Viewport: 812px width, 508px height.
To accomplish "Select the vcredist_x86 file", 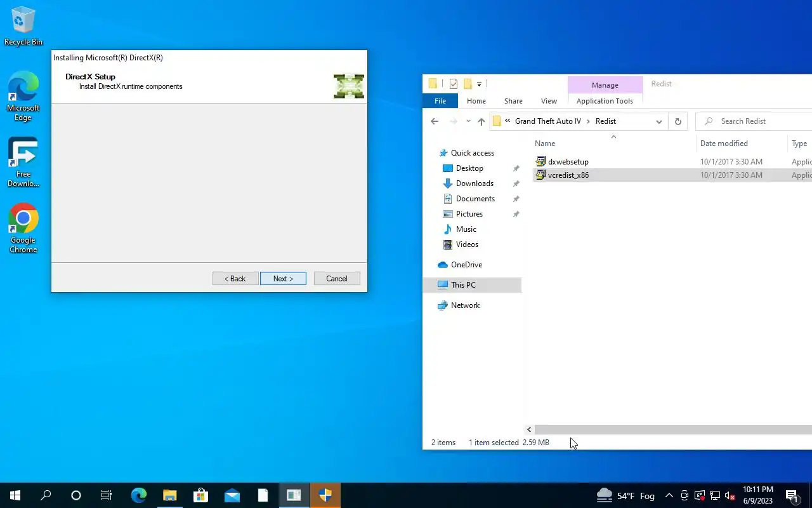I will 568,175.
